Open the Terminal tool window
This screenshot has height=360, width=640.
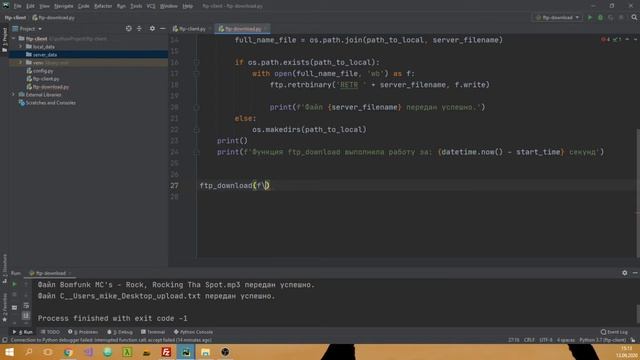153,332
